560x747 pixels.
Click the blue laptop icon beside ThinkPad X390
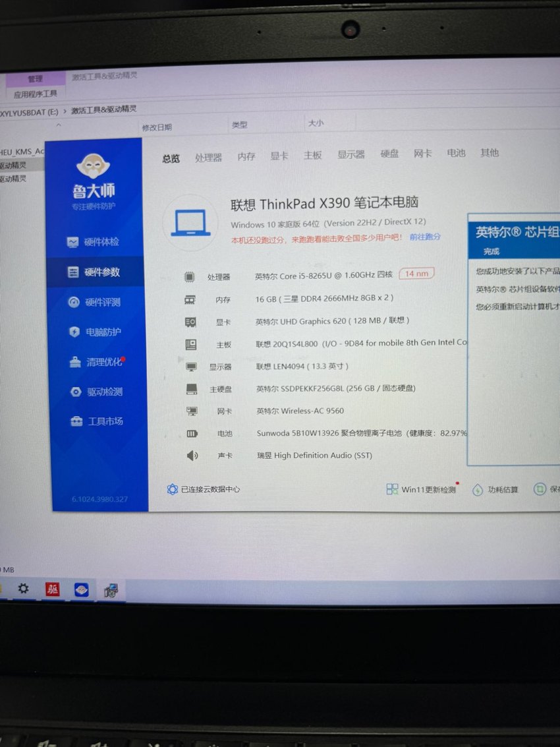190,222
